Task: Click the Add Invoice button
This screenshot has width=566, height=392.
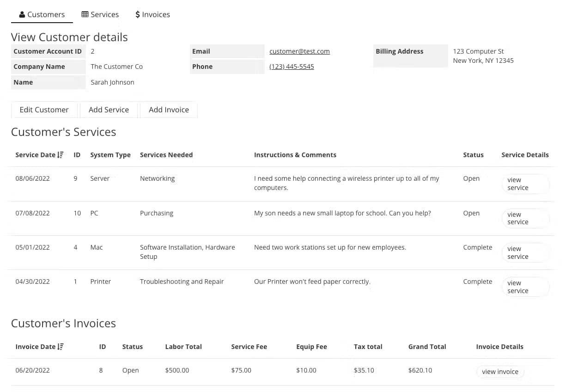Action: [169, 110]
